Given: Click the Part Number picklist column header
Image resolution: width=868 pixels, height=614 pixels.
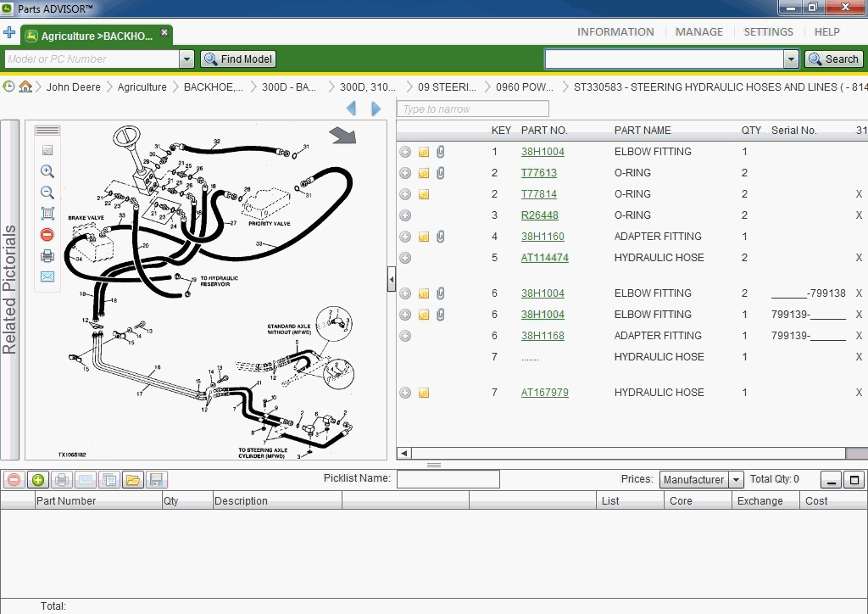Looking at the screenshot, I should point(98,500).
